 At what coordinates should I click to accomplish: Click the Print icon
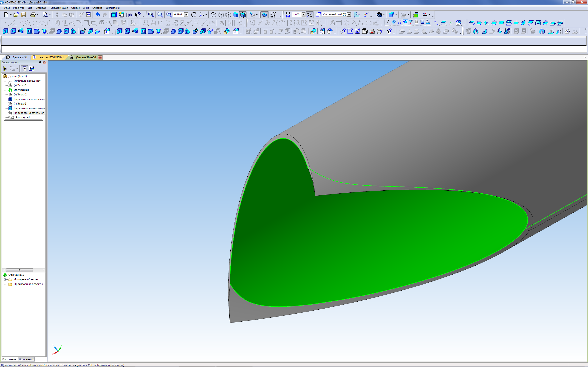(33, 15)
